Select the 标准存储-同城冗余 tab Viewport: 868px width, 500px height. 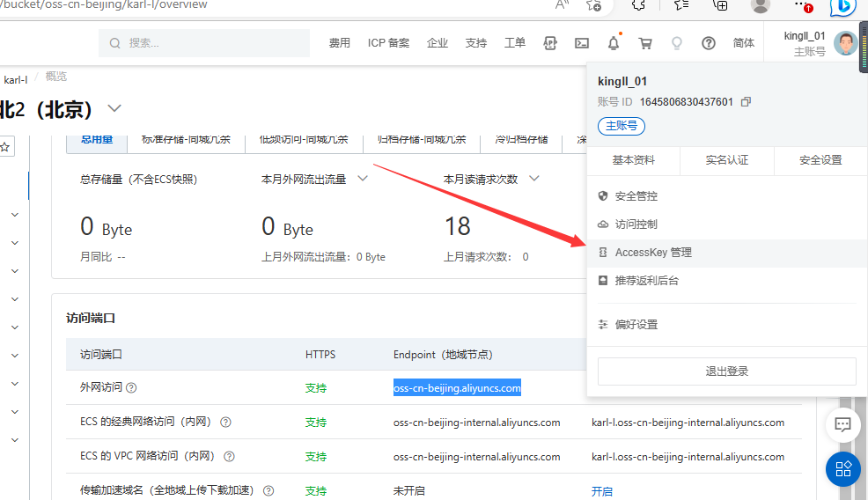tap(186, 143)
